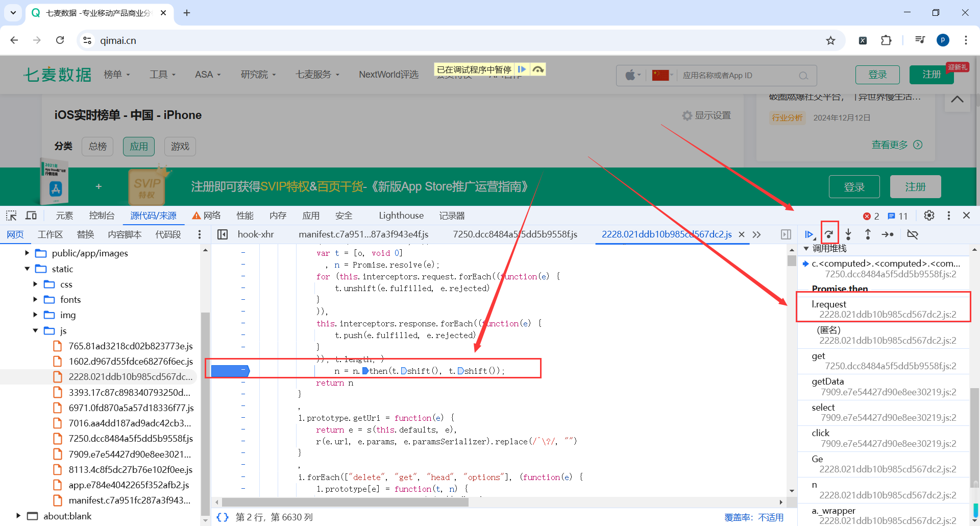Step out of current function

pyautogui.click(x=868, y=234)
